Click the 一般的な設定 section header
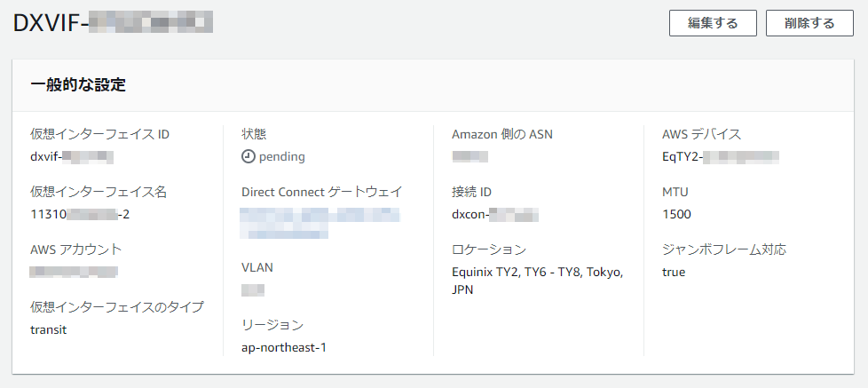Viewport: 868px width, 388px height. 78,85
